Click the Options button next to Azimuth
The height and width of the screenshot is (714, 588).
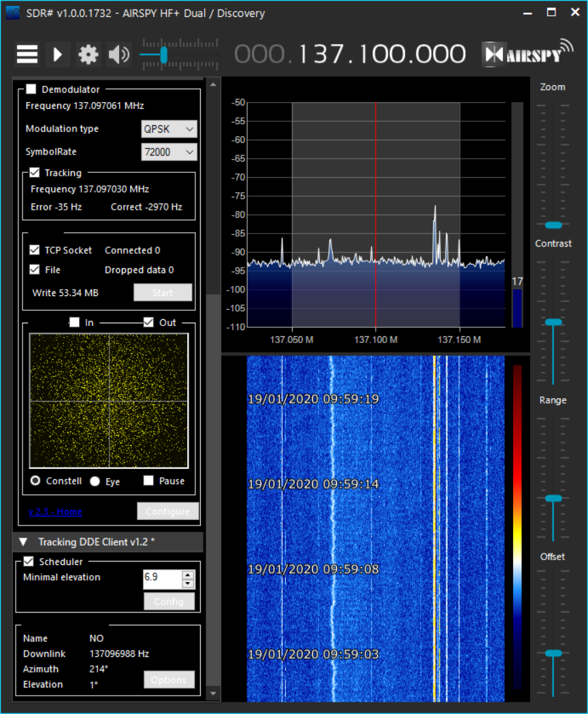point(169,679)
